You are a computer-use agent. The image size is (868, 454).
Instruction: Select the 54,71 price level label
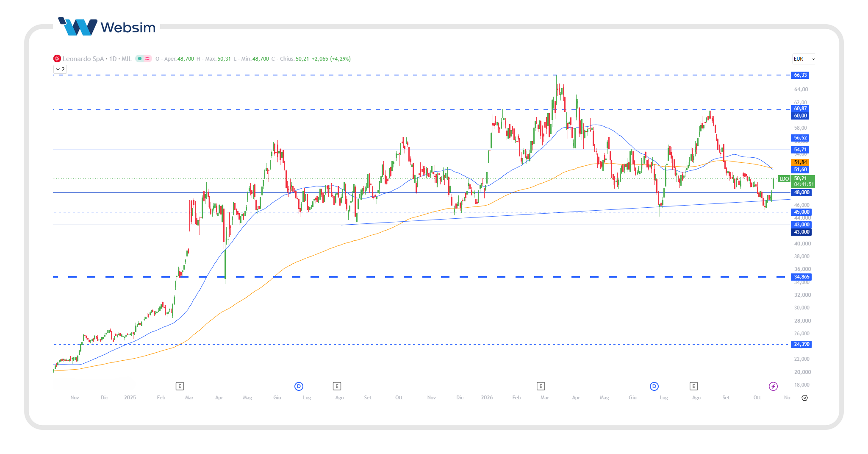coord(800,150)
